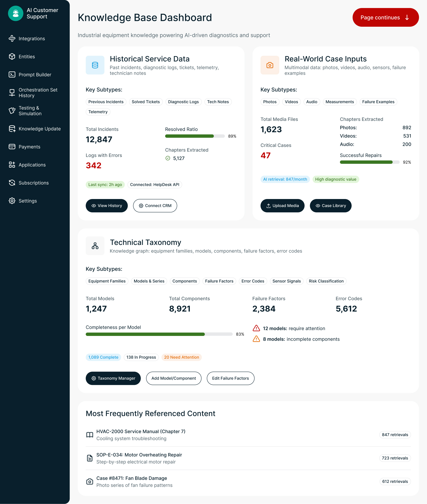
Task: Open Testing & Simulation in the sidebar
Action: tap(30, 111)
